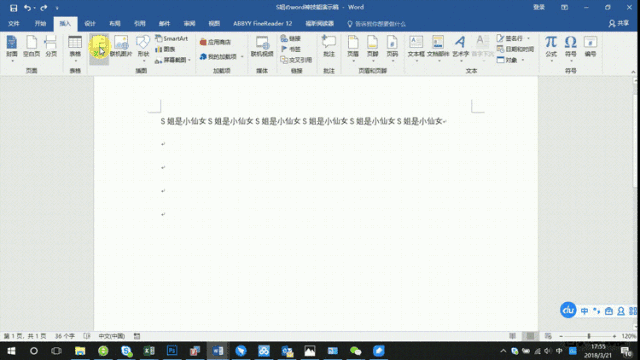640x360 pixels.
Task: Insert an online video (联机视频)
Action: point(262,46)
